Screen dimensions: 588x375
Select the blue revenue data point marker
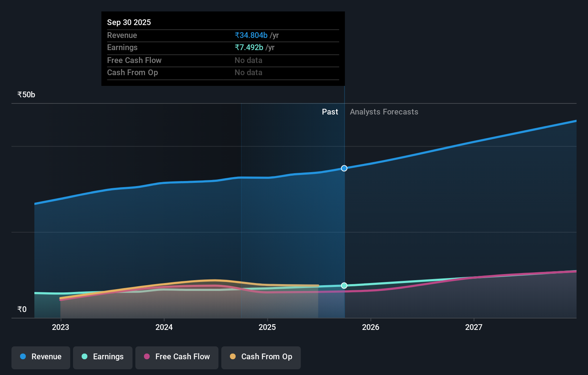[344, 168]
